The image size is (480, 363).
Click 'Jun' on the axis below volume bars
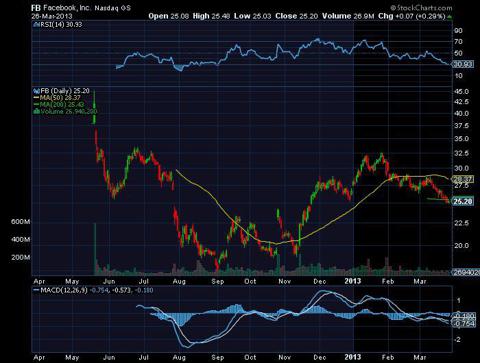tap(109, 281)
